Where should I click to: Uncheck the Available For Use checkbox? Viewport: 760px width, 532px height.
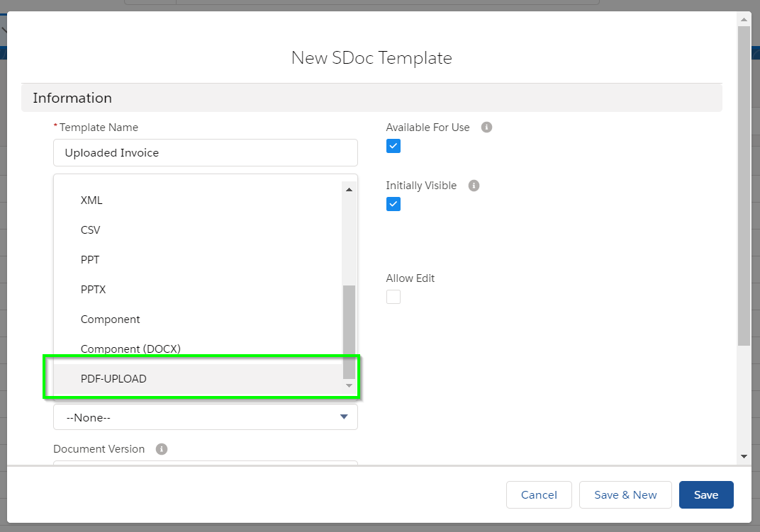point(393,146)
